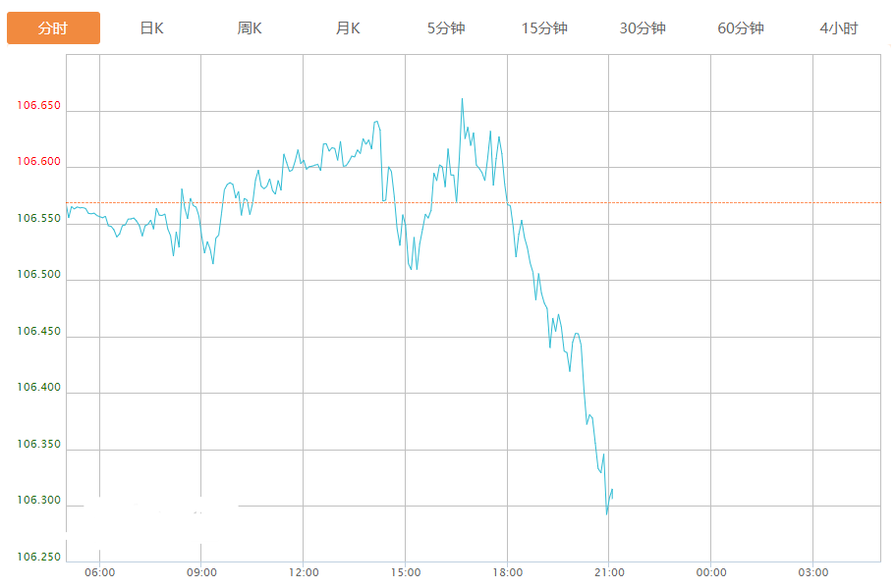Click the 03:00 time axis label
This screenshot has width=895, height=588.
[x=812, y=572]
